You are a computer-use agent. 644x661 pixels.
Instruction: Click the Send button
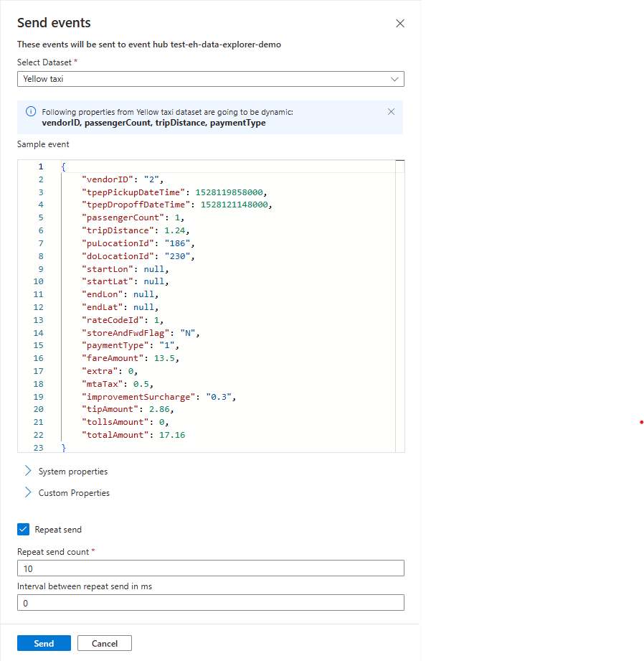(x=44, y=643)
